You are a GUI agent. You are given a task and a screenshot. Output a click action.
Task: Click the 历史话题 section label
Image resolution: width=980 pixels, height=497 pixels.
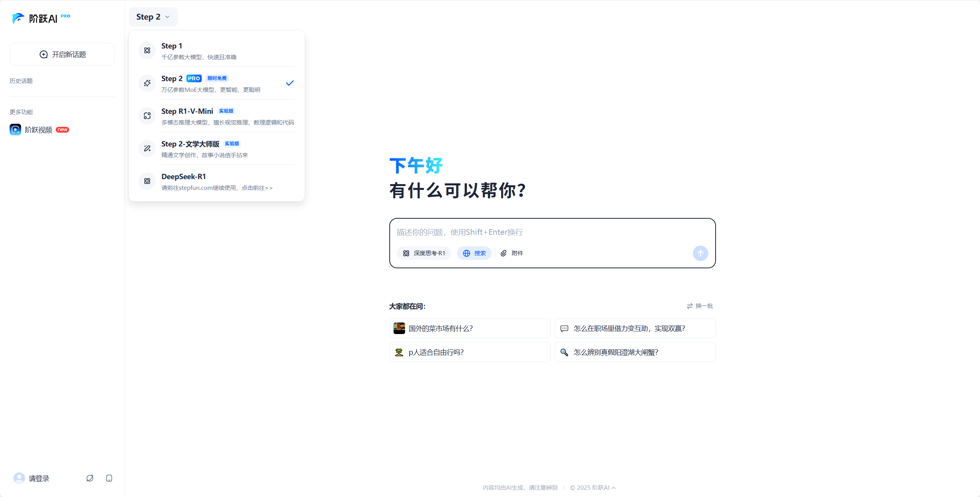[x=21, y=81]
